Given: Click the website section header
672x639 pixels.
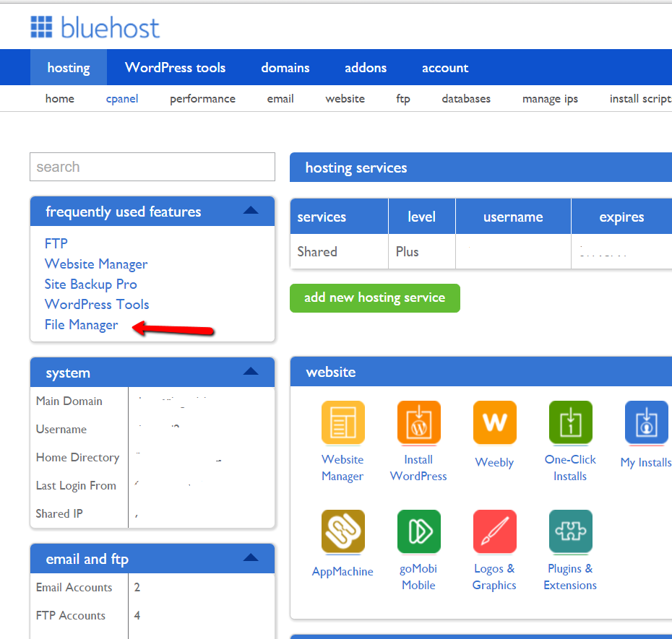Looking at the screenshot, I should pos(481,372).
